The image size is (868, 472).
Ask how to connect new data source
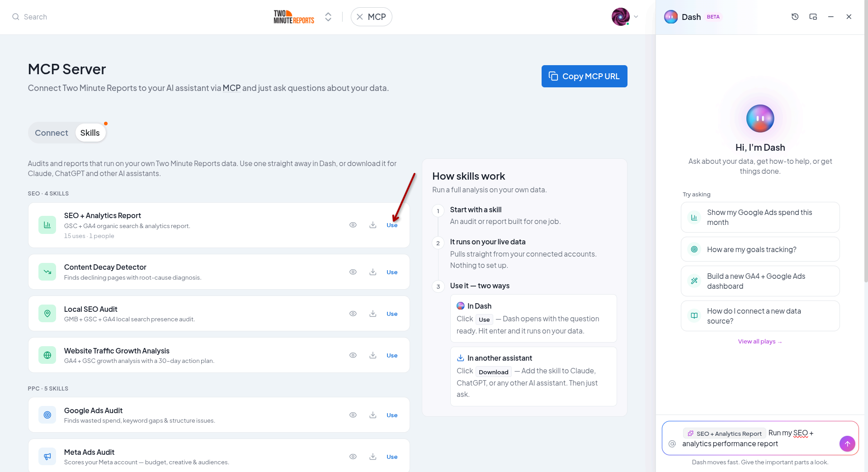coord(760,316)
